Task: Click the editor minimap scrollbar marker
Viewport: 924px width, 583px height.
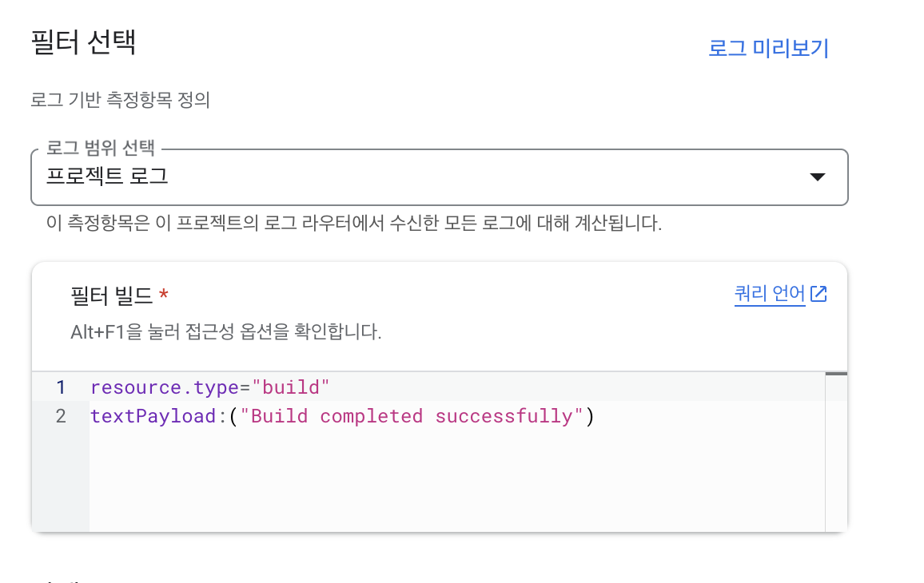Action: point(836,374)
